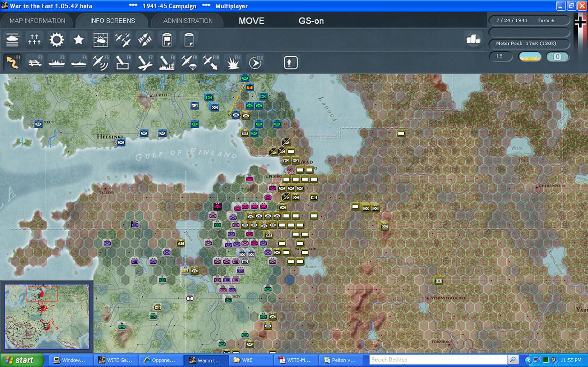
Task: Click the Gulf of Finland map label
Action: pos(186,154)
